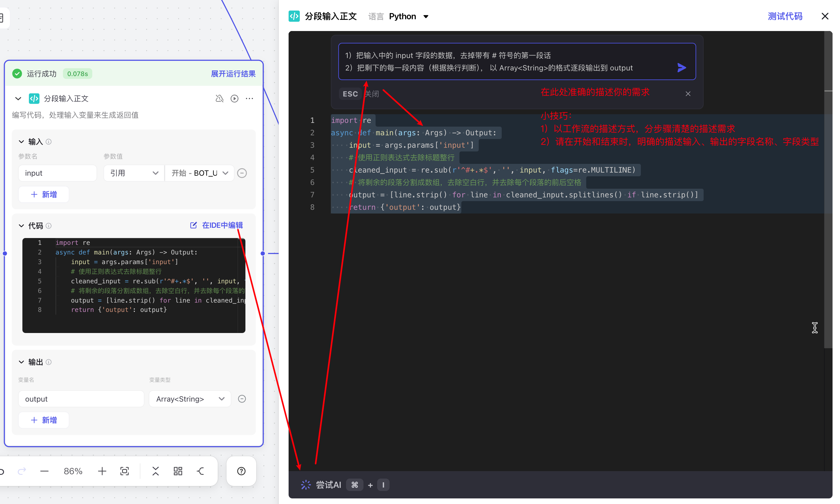Remove the output variable row

[x=242, y=399]
